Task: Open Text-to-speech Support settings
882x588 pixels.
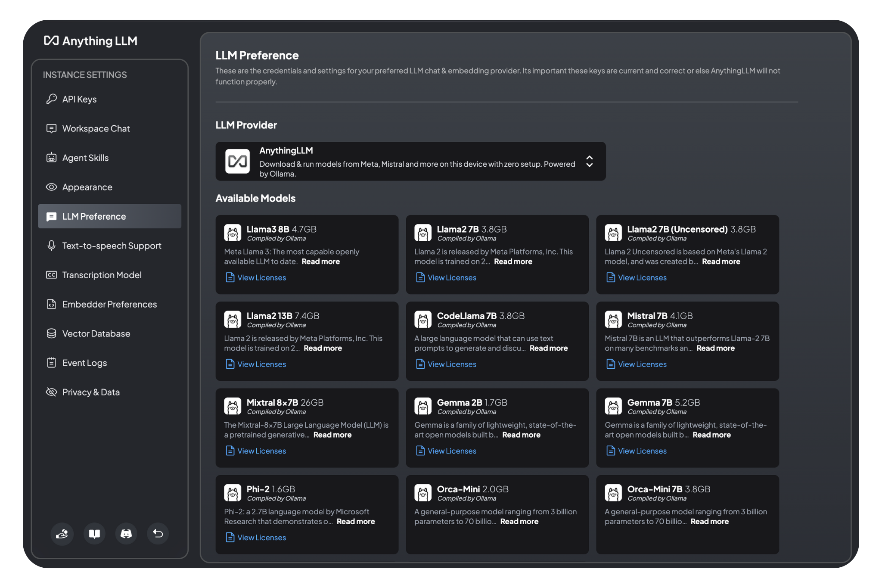Action: click(110, 246)
